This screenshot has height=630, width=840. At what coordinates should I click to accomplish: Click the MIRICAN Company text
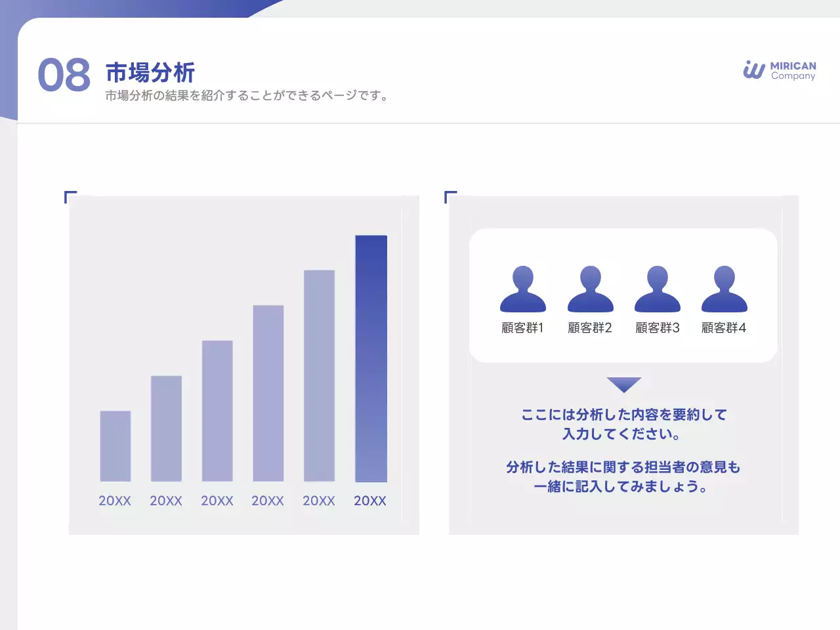tap(793, 70)
